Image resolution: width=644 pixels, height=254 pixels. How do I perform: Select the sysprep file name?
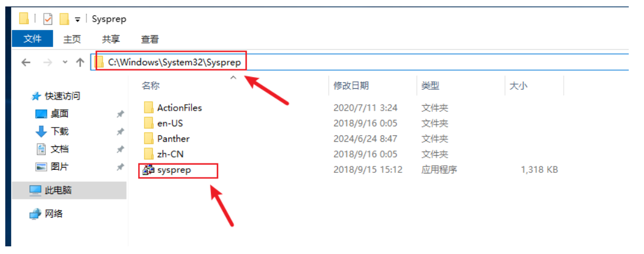(x=174, y=169)
